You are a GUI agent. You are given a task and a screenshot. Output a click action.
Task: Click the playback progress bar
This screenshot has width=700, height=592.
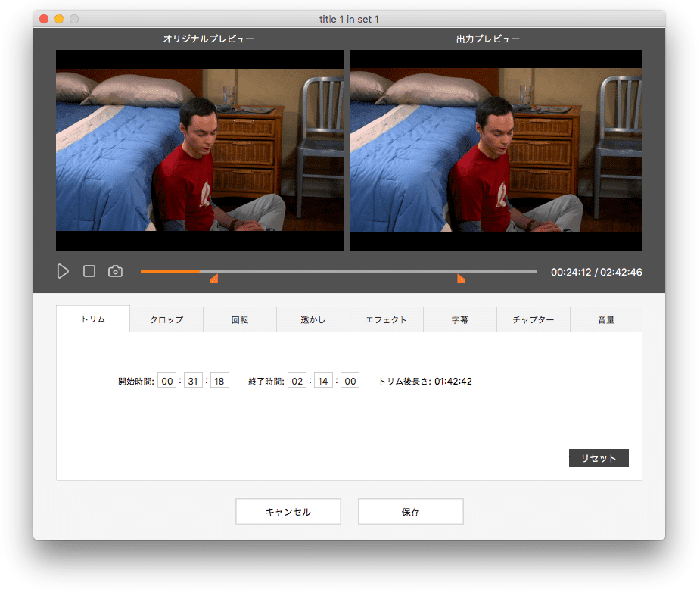coord(338,272)
